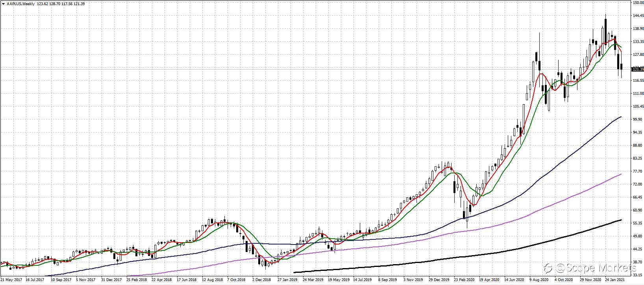
Task: Open the dropdown arrow beside AAPLUS,Weekly
Action: click(x=3, y=4)
